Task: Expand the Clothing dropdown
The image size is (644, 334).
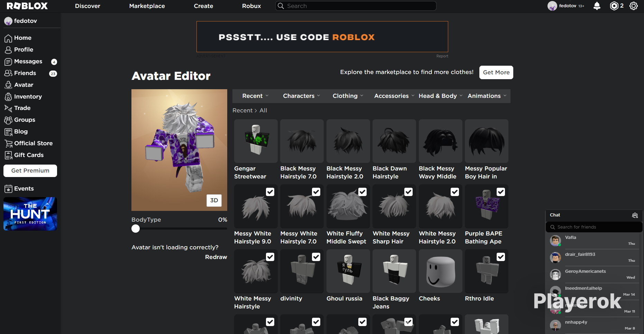Action: pyautogui.click(x=348, y=96)
